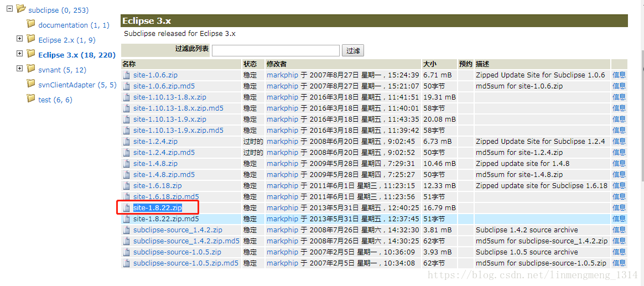Click the 16.79 mB size cell
Screen dimensions: 644x286
(439, 208)
